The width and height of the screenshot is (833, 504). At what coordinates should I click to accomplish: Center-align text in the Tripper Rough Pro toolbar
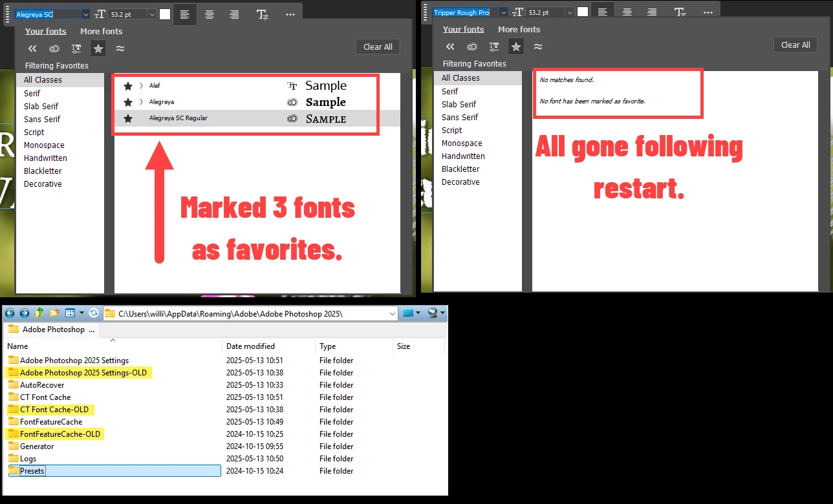[x=627, y=12]
